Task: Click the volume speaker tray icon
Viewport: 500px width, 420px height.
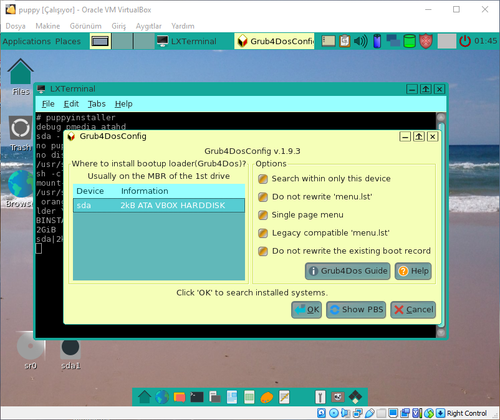Action: (361, 41)
